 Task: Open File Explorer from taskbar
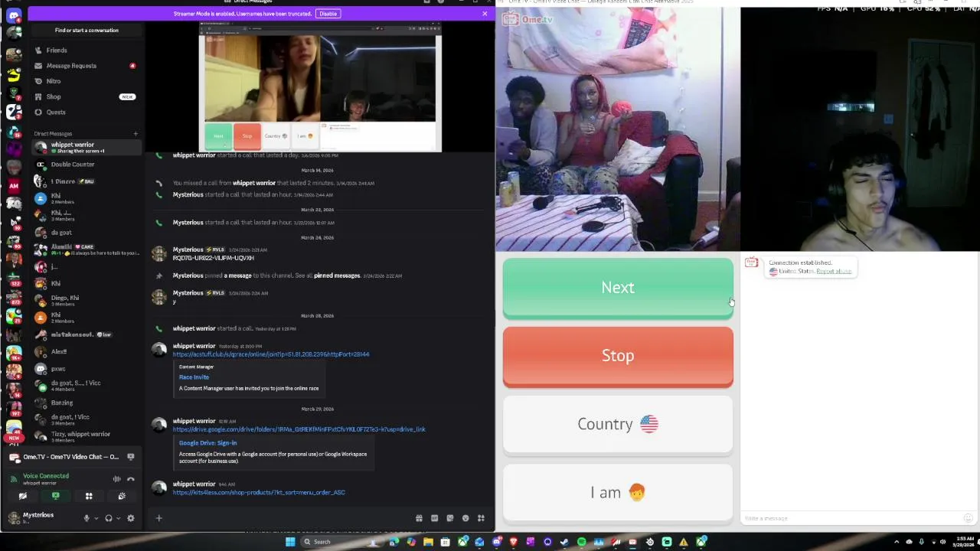coord(428,542)
